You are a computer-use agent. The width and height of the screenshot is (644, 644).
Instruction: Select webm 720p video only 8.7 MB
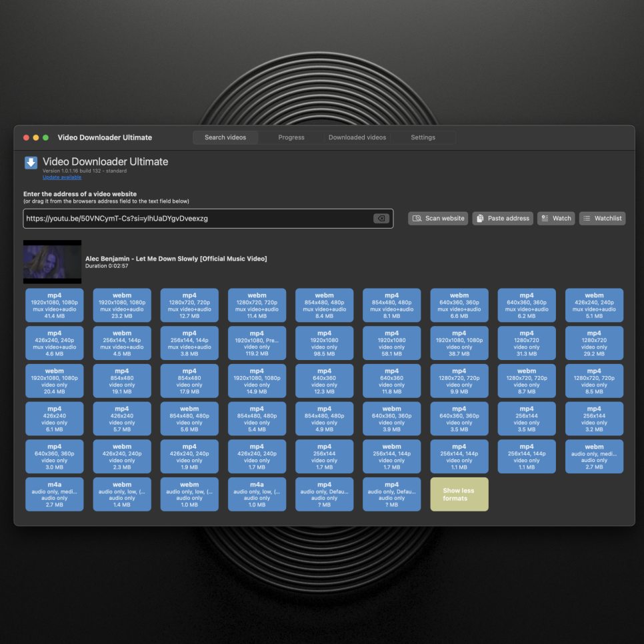(x=527, y=381)
